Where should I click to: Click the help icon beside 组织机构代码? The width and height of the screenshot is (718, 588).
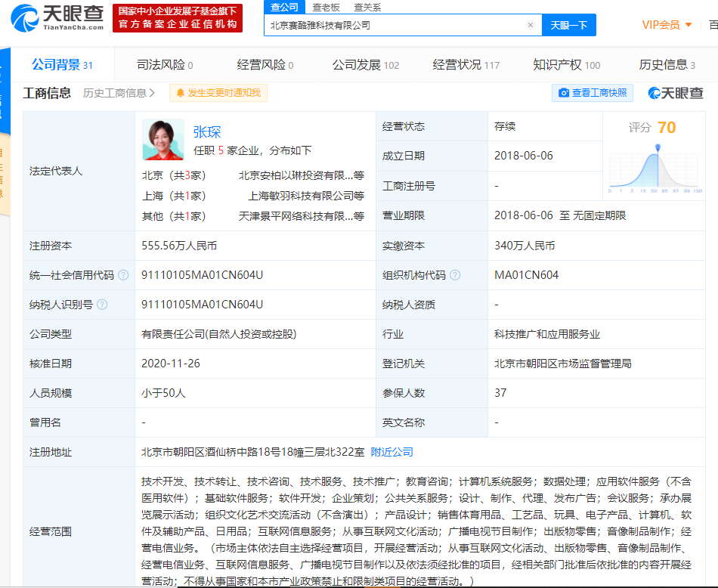click(x=455, y=275)
